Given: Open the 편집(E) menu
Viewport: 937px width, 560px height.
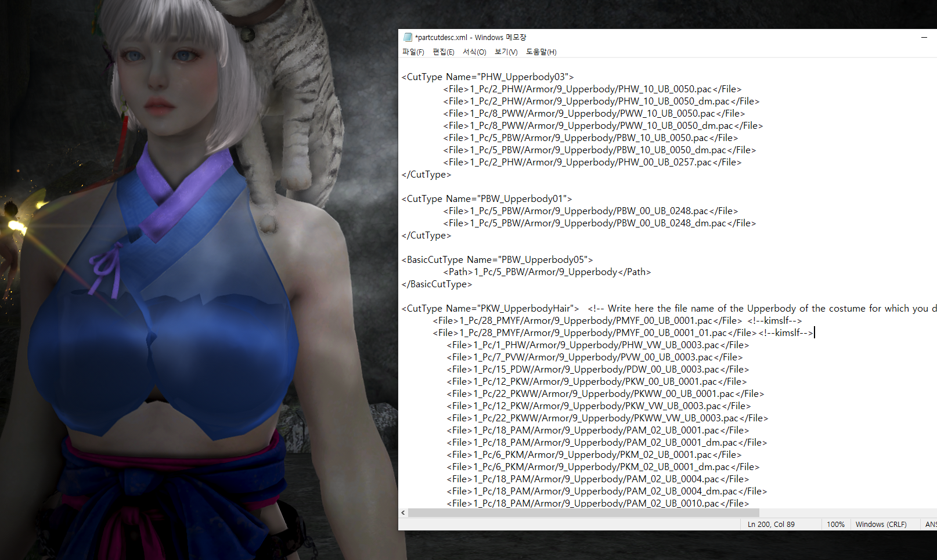Looking at the screenshot, I should (x=443, y=52).
